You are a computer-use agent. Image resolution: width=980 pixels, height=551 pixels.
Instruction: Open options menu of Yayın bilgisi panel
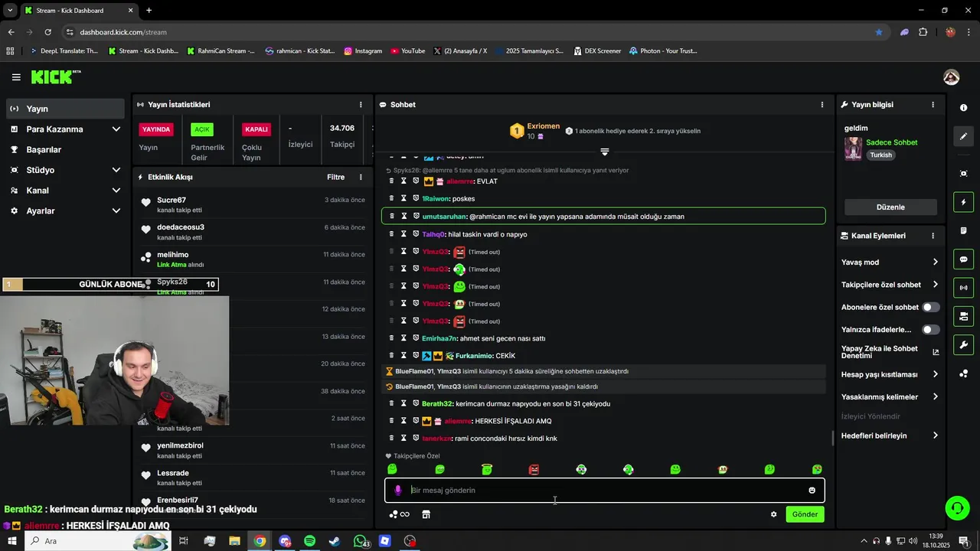[933, 105]
